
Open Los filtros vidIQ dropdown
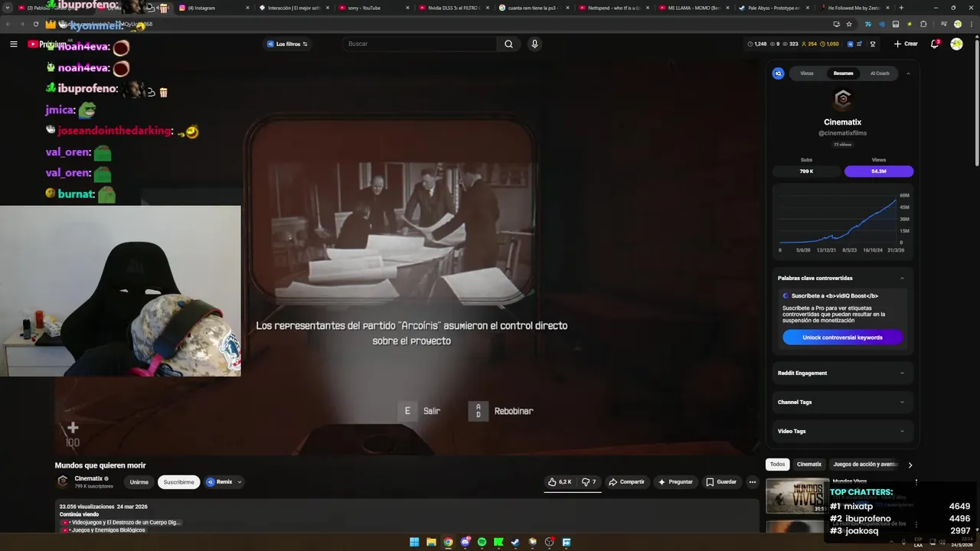[288, 44]
